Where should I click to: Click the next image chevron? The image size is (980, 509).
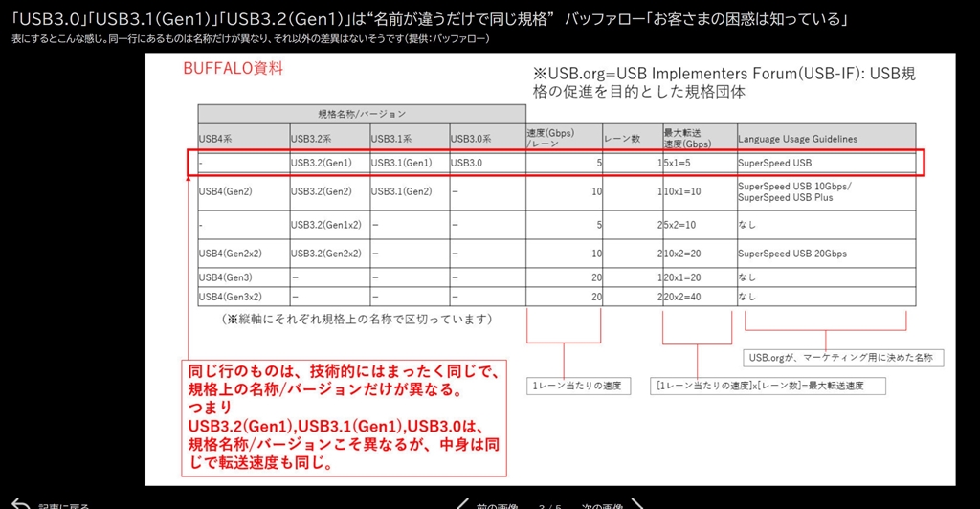tap(636, 504)
